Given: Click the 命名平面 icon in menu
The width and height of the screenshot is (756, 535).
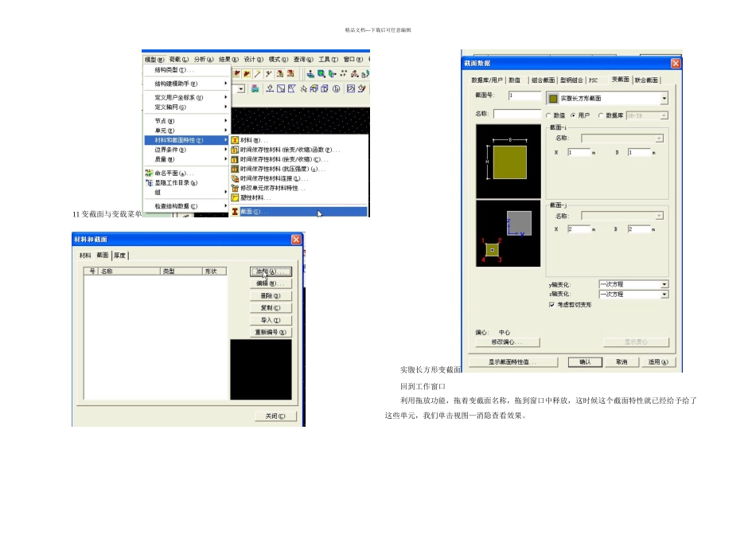Looking at the screenshot, I should pyautogui.click(x=149, y=173).
